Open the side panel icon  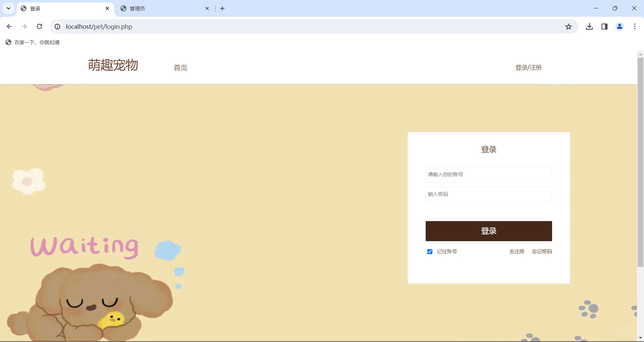click(604, 26)
